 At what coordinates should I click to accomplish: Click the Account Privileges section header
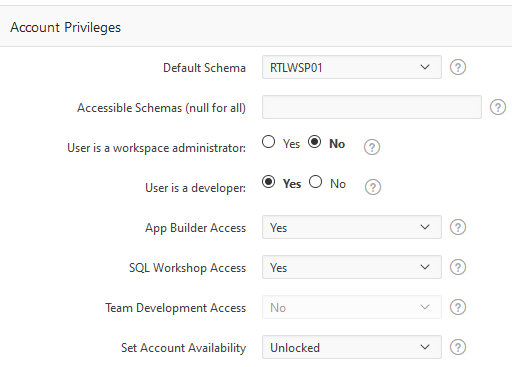(65, 27)
